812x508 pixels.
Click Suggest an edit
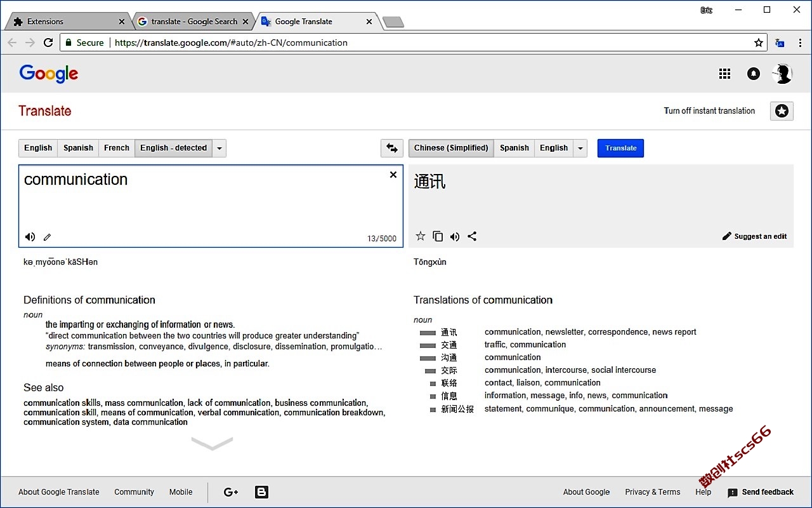754,236
